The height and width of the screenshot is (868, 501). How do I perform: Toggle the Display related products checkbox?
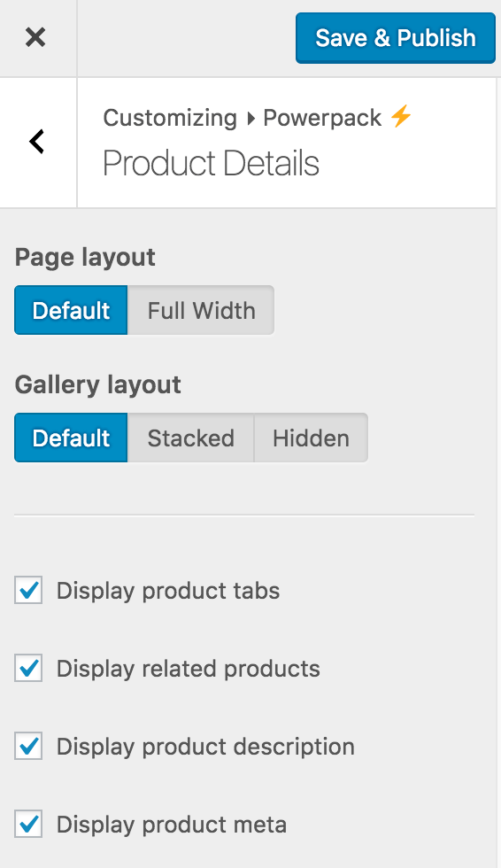[x=28, y=668]
